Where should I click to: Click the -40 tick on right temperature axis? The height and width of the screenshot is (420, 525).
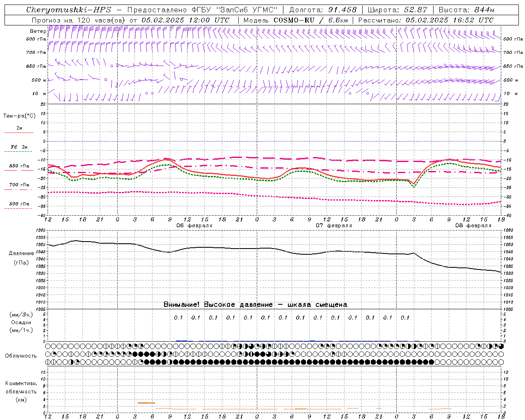pyautogui.click(x=507, y=216)
